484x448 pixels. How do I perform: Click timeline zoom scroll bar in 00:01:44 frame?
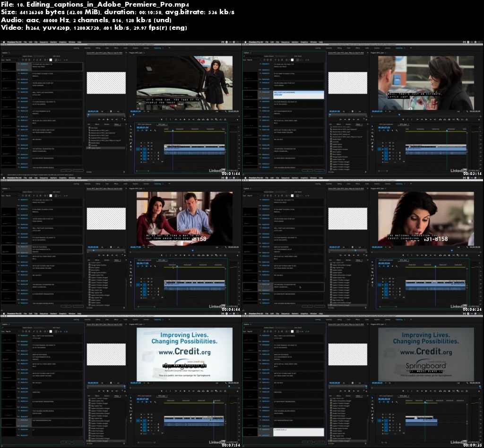(x=143, y=171)
